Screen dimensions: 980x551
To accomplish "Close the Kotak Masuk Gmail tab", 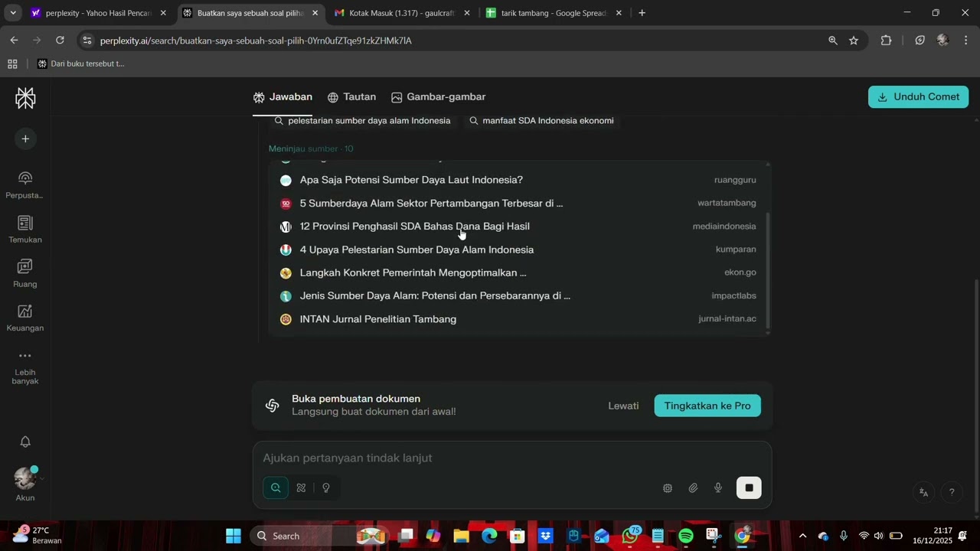I will pos(467,13).
